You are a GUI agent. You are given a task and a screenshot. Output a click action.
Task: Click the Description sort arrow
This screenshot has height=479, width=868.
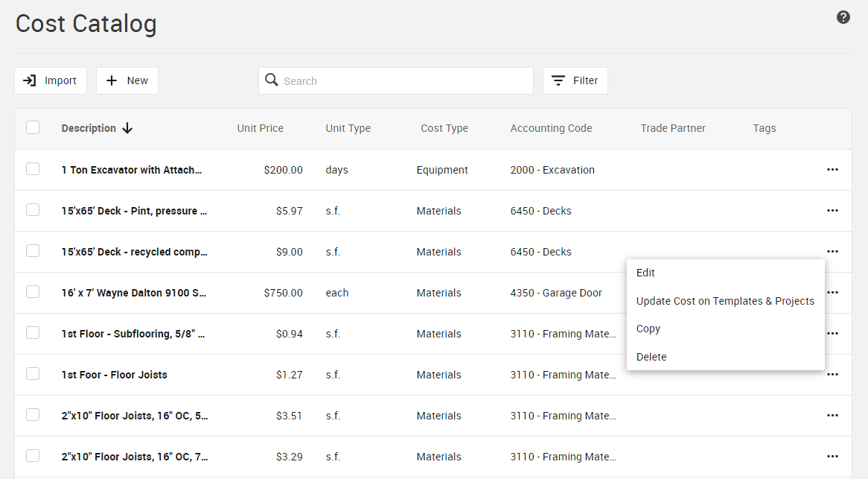coord(127,128)
